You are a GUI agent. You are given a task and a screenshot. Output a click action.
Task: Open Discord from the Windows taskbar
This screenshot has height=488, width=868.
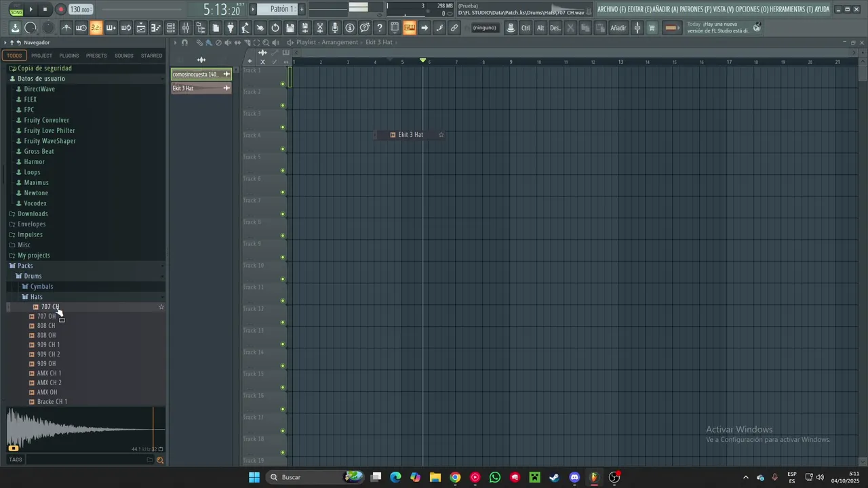point(574,477)
